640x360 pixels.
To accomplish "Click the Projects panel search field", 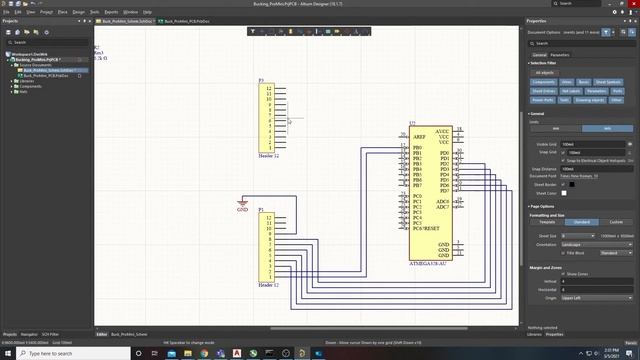I will click(47, 42).
